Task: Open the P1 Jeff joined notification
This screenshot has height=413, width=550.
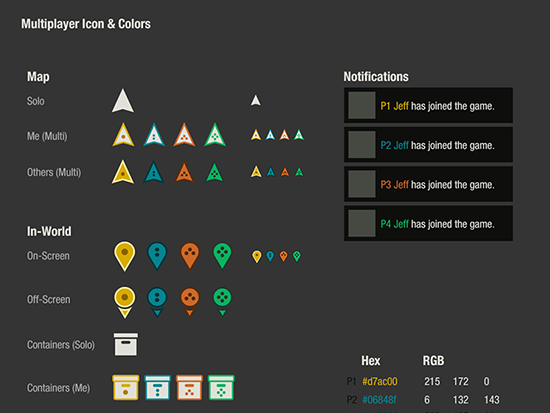Action: (x=428, y=105)
